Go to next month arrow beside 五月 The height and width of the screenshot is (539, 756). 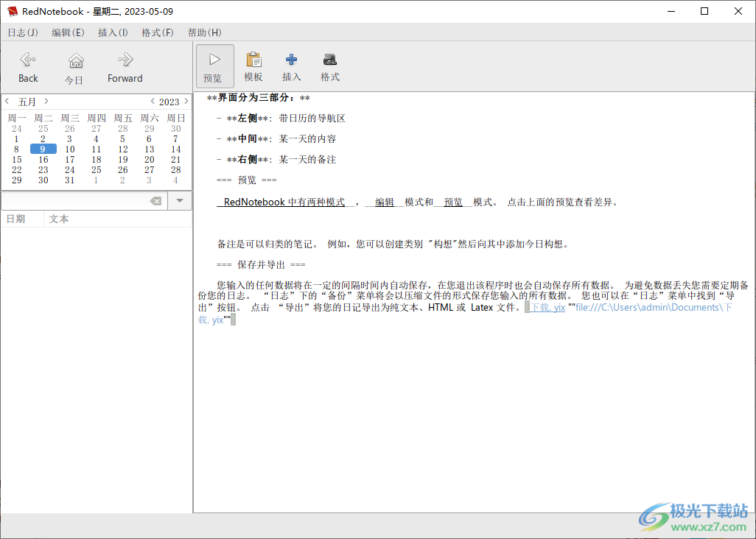coord(46,101)
